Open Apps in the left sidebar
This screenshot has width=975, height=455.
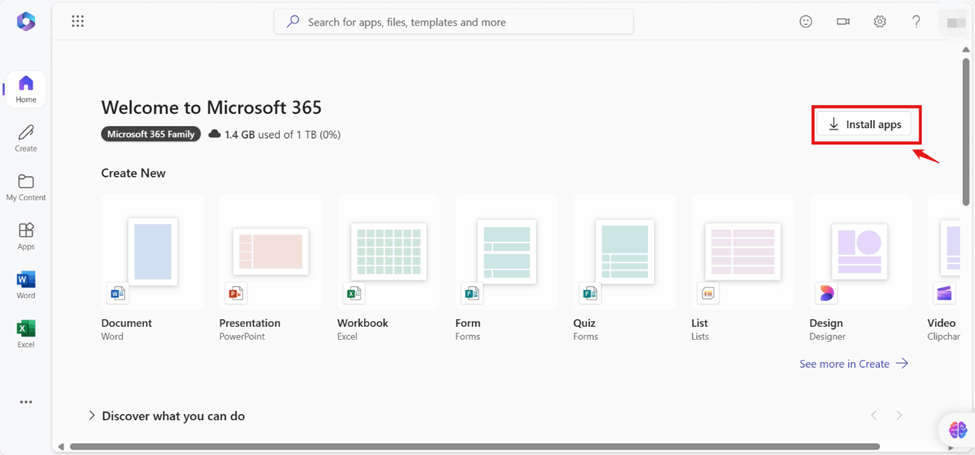pos(26,237)
